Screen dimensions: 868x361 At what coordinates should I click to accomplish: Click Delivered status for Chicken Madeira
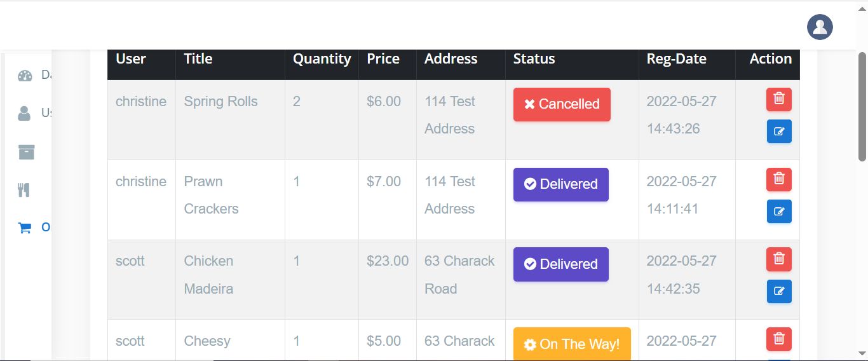click(560, 264)
